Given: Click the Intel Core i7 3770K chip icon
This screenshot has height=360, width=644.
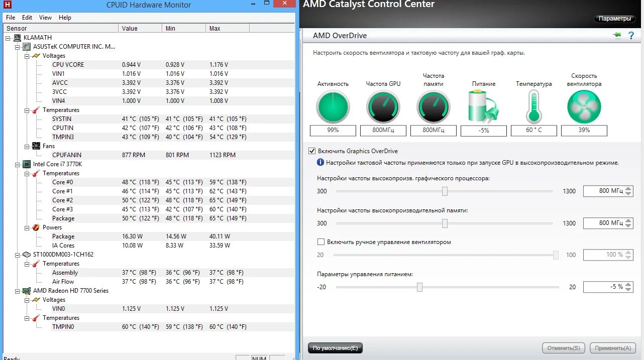Looking at the screenshot, I should pos(27,164).
